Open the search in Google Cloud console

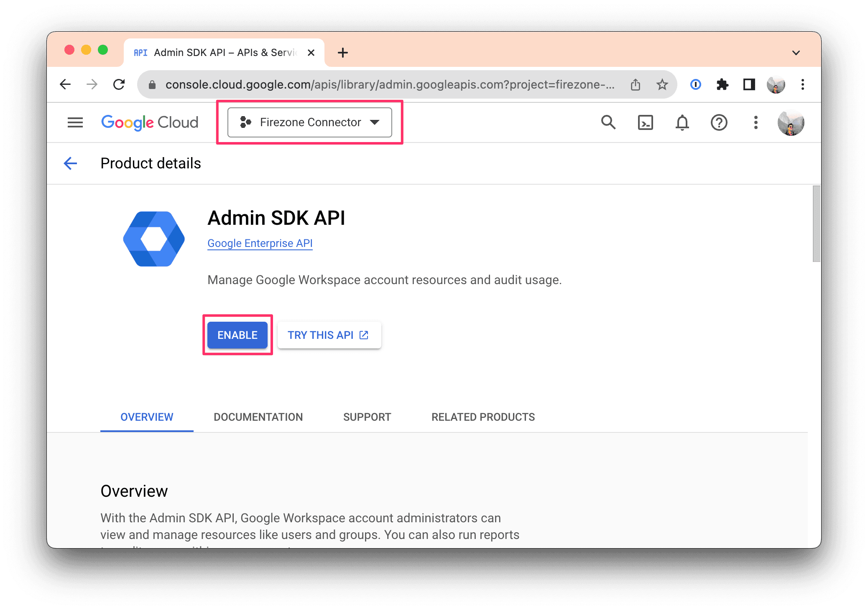click(608, 122)
